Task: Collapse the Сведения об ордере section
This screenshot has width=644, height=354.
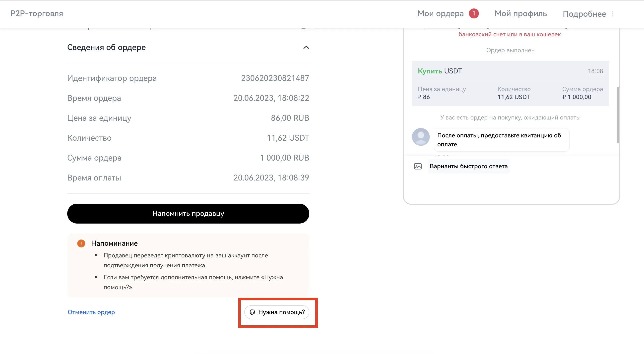Action: pyautogui.click(x=306, y=48)
